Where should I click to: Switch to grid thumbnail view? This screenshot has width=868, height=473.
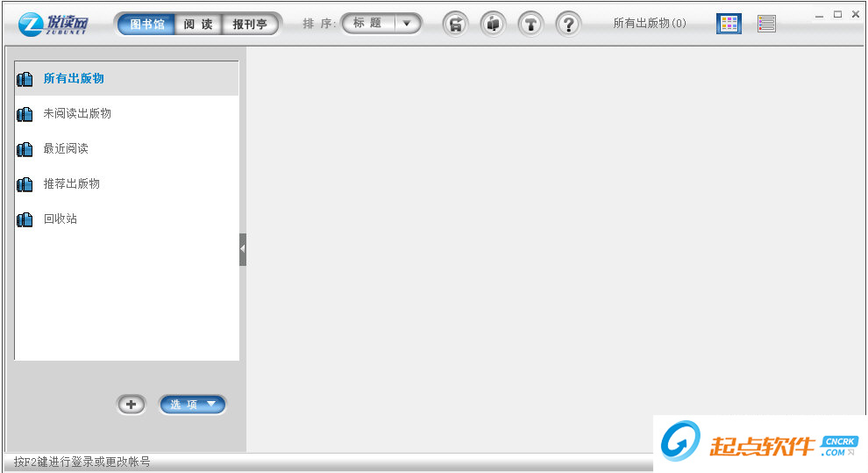click(x=729, y=24)
